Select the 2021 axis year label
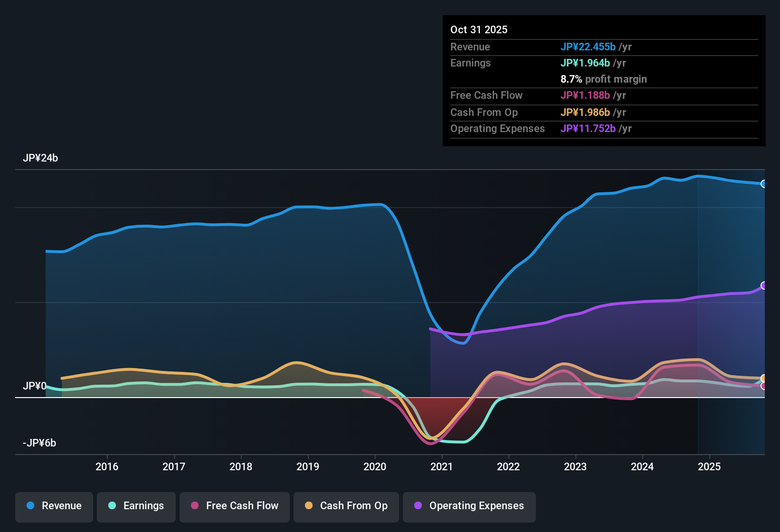780x532 pixels. point(442,467)
